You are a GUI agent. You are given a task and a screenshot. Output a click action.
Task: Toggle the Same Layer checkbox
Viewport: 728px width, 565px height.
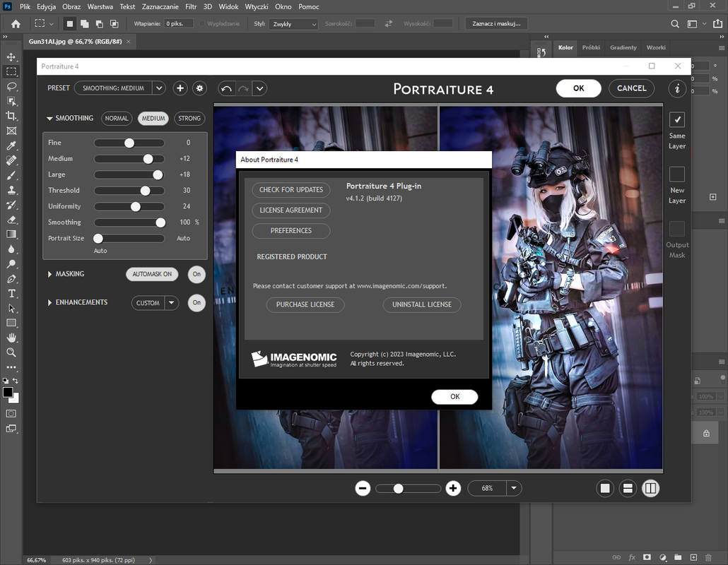(677, 119)
